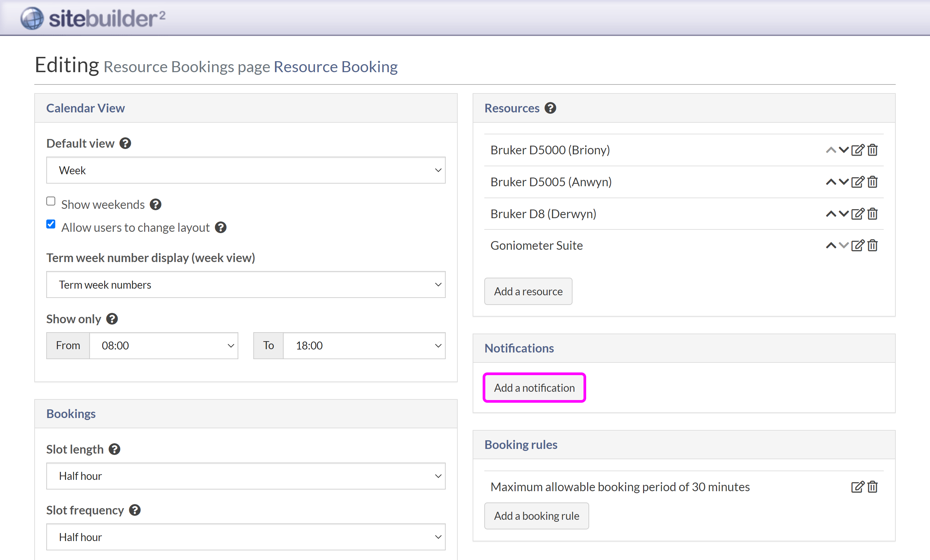Delete the Bruker D5005 (Anwyn) resource
The height and width of the screenshot is (560, 930).
[872, 182]
